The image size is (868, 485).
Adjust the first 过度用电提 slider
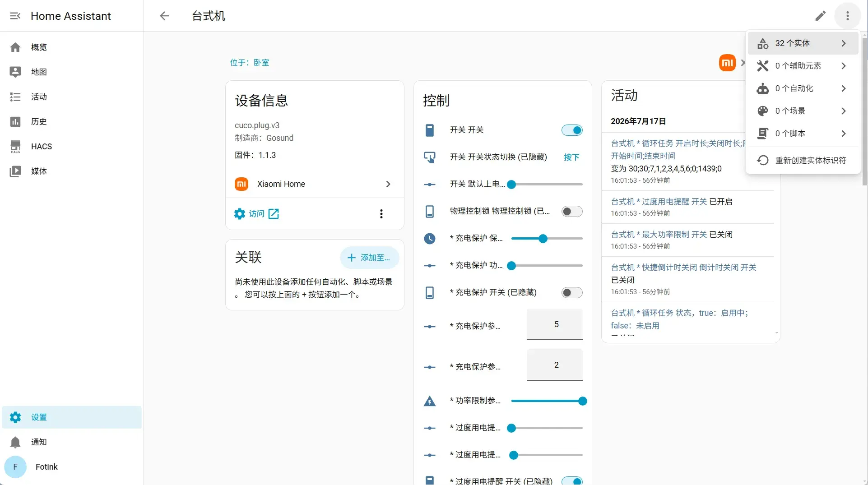click(x=547, y=428)
